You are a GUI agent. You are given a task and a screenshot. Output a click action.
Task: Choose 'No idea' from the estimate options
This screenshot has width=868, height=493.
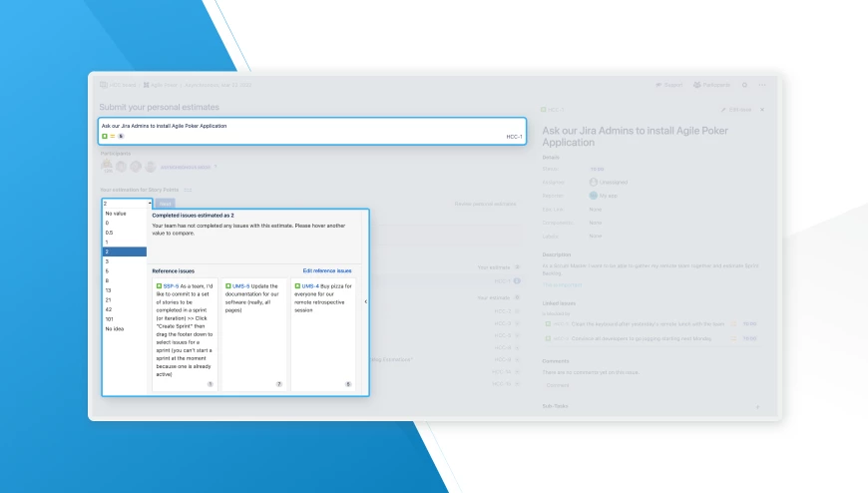click(125, 329)
